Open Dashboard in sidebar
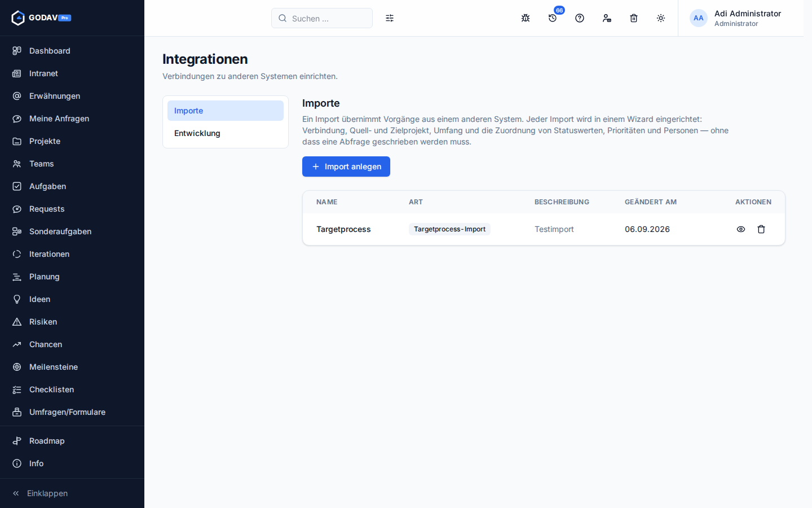The height and width of the screenshot is (508, 812). [72, 51]
